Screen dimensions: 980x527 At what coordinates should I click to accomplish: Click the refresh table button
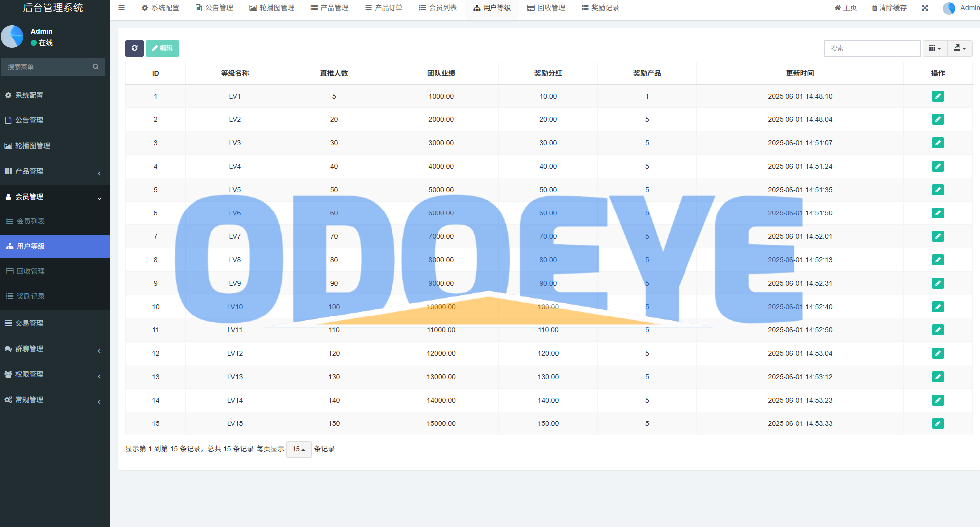click(x=134, y=48)
